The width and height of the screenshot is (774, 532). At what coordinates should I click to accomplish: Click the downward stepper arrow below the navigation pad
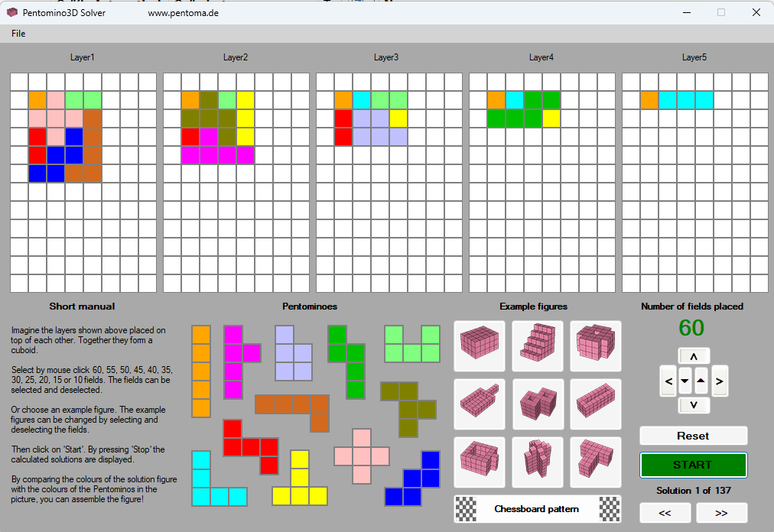[694, 405]
